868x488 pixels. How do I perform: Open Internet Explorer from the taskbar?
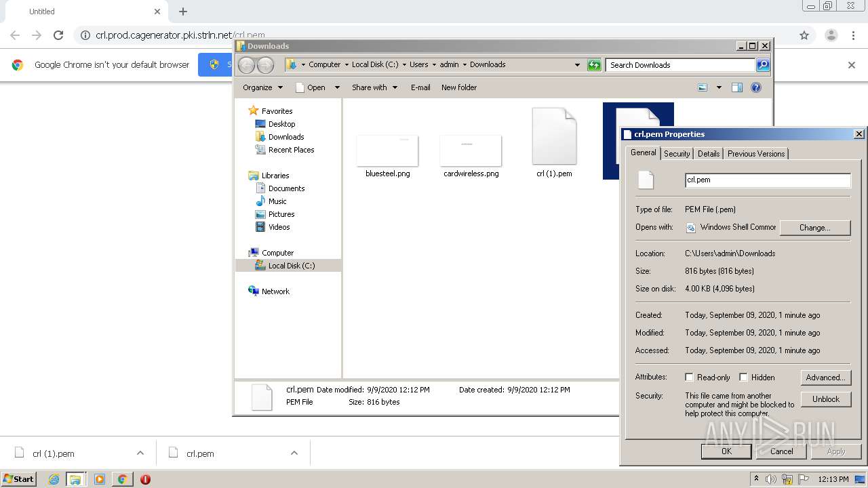54,479
